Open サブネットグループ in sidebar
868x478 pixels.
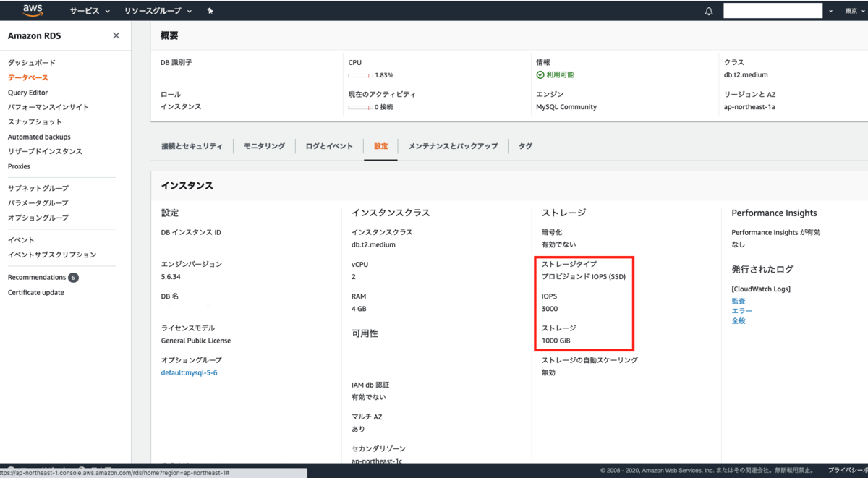(38, 188)
